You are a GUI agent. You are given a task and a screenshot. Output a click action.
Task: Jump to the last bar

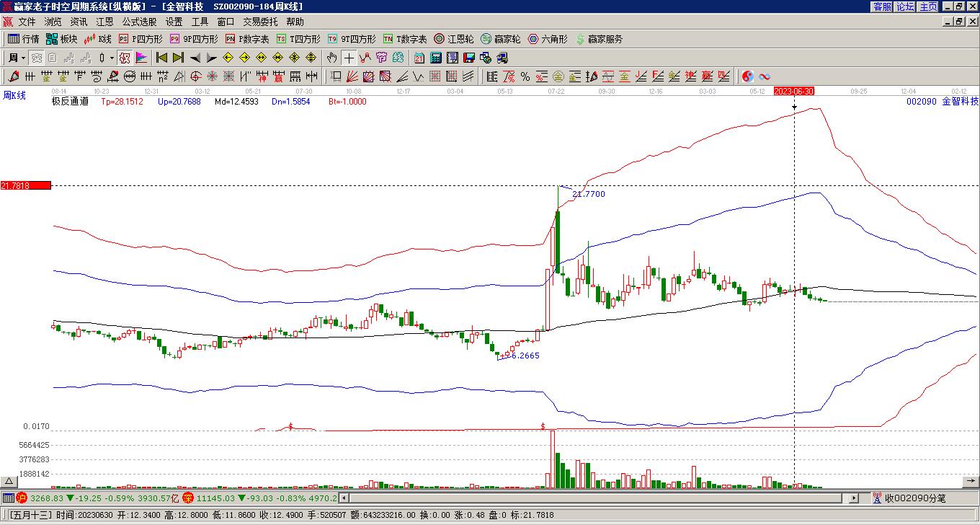(179, 58)
